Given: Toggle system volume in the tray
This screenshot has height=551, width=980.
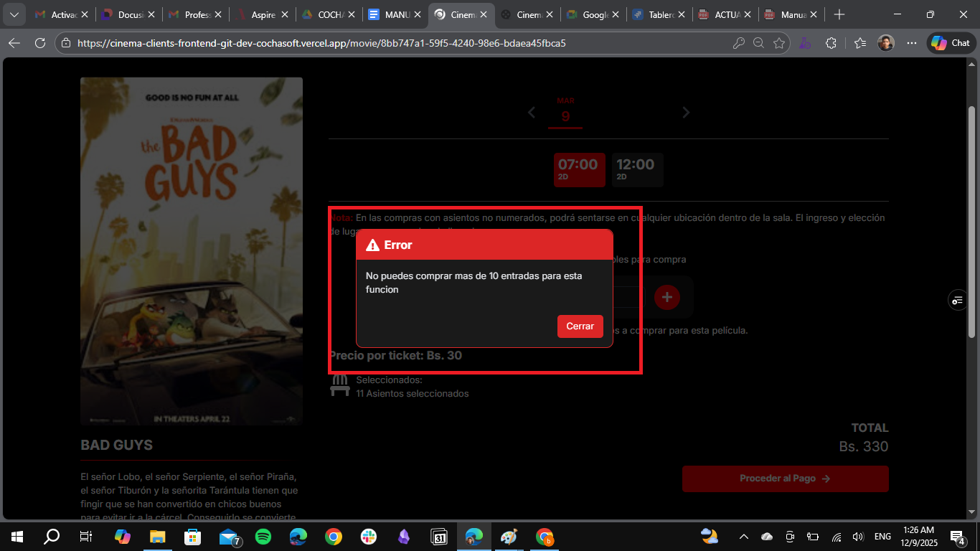Looking at the screenshot, I should pos(857,536).
